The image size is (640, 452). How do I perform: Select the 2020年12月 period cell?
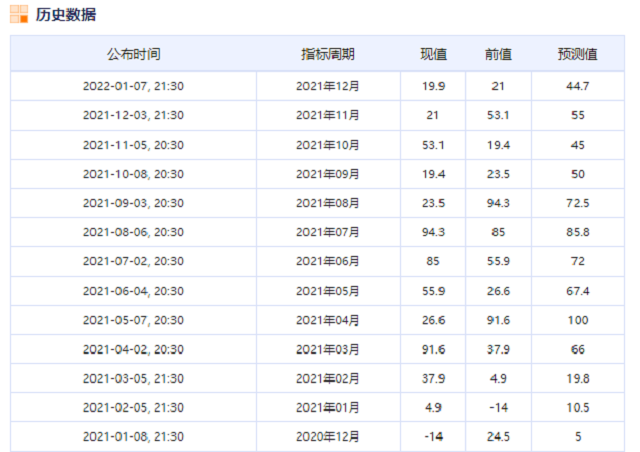coord(327,436)
